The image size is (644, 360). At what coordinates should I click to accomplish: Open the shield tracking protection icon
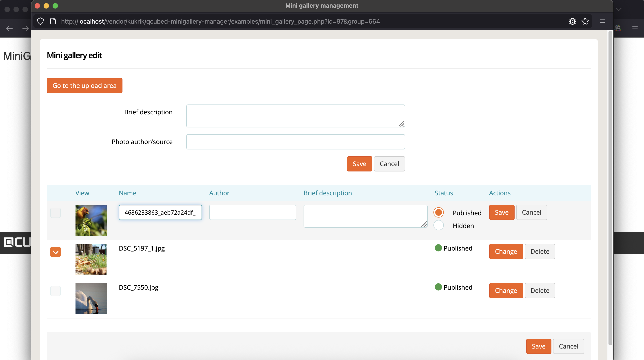(40, 21)
